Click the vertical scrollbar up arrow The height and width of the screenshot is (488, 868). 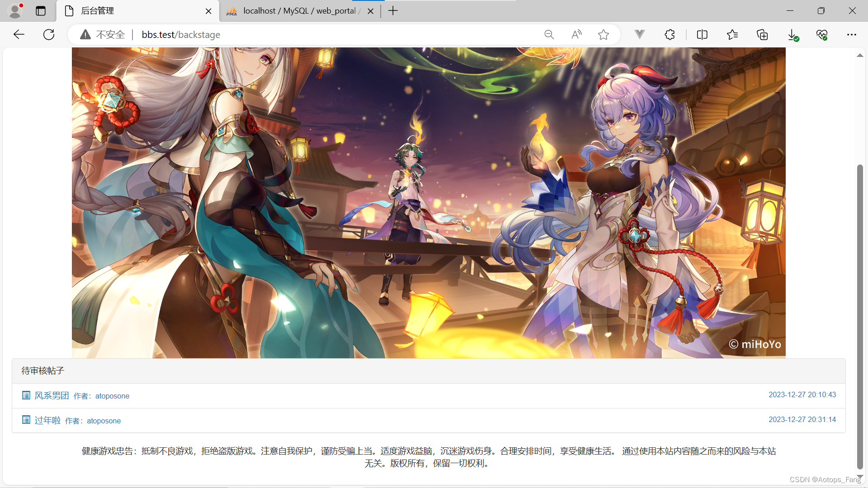(x=860, y=55)
